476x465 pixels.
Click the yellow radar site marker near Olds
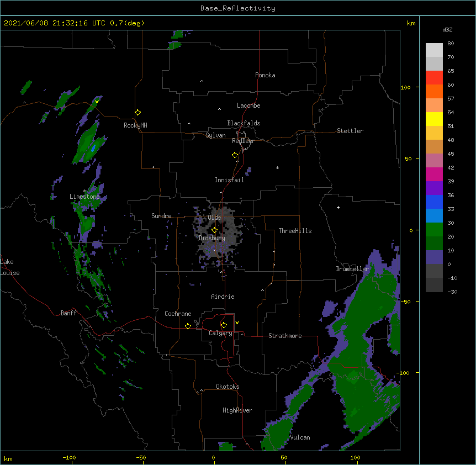click(214, 230)
